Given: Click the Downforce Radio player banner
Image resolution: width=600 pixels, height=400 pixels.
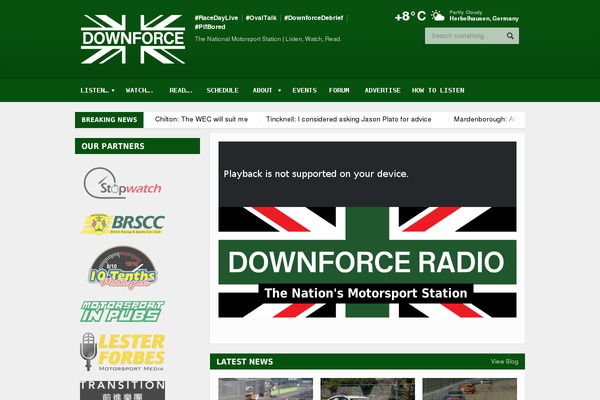Looking at the screenshot, I should (x=367, y=262).
